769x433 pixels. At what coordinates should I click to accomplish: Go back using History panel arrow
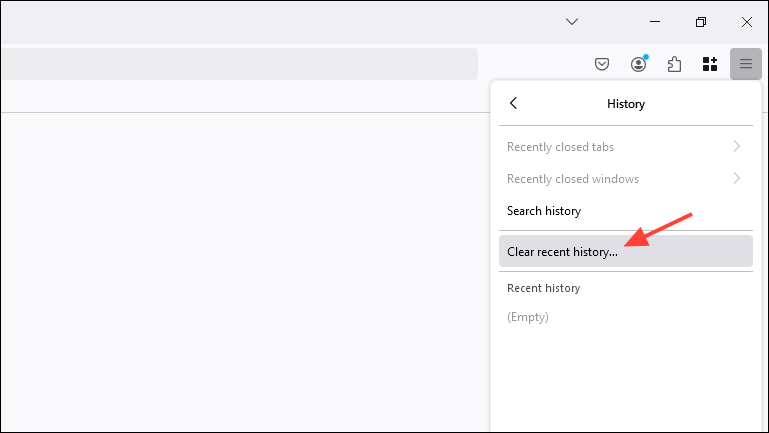514,103
